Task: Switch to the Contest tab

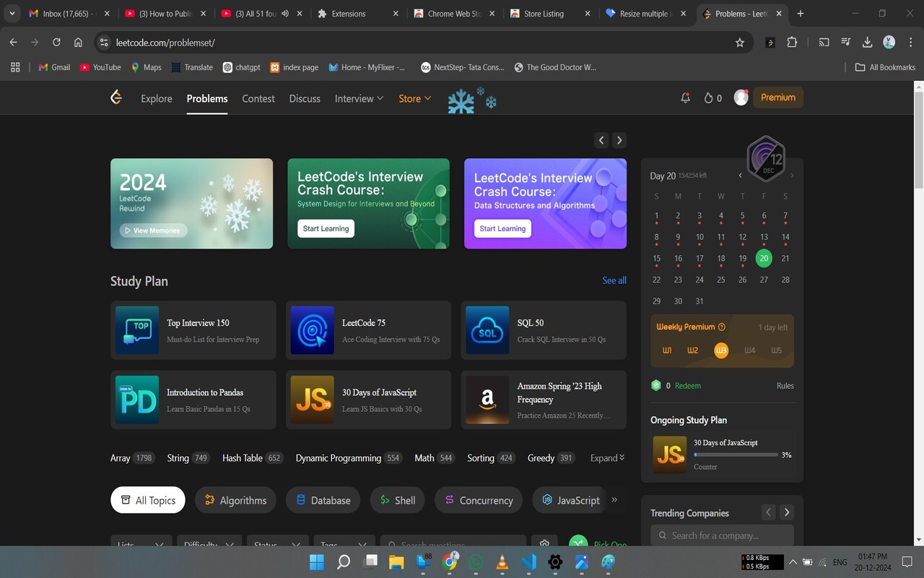Action: coord(258,98)
